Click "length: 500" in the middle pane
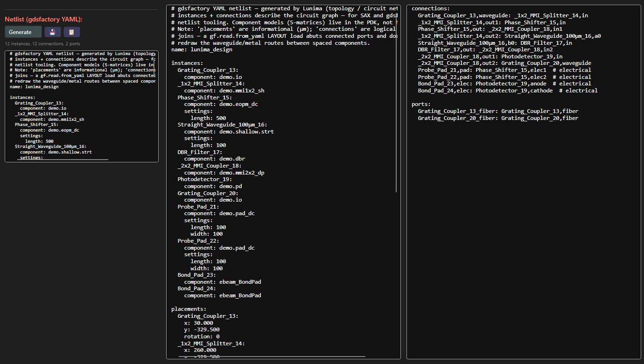644x364 pixels. [x=208, y=118]
